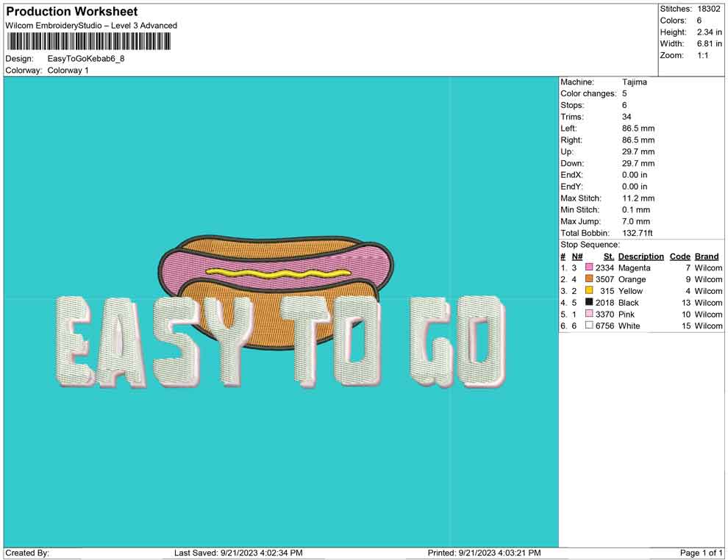Click the Total Bobbin 132.71ft value
The image size is (728, 560).
click(640, 233)
